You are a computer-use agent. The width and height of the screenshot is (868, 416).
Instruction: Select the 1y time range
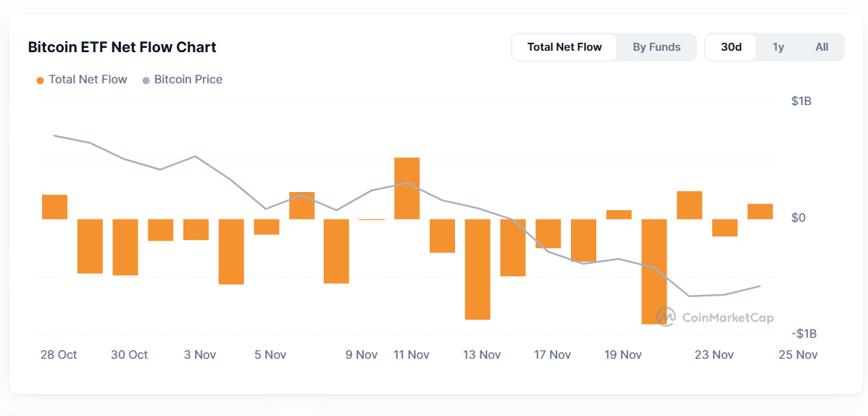[x=778, y=47]
